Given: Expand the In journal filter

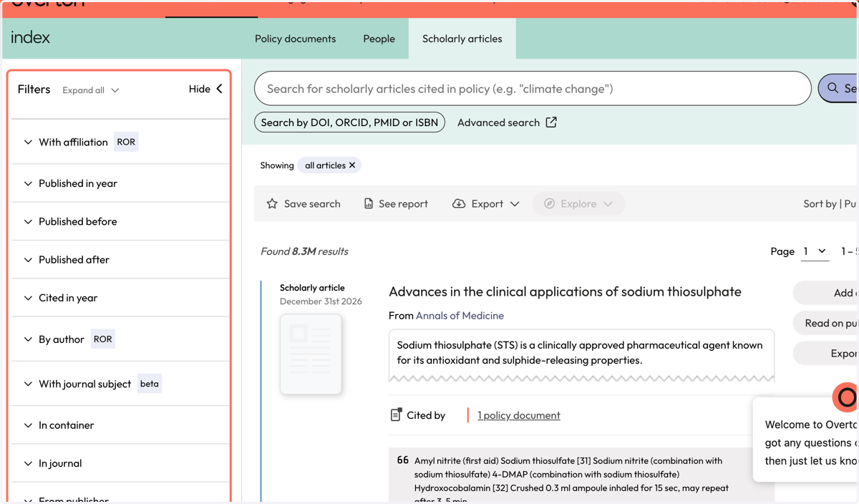Looking at the screenshot, I should [120, 463].
